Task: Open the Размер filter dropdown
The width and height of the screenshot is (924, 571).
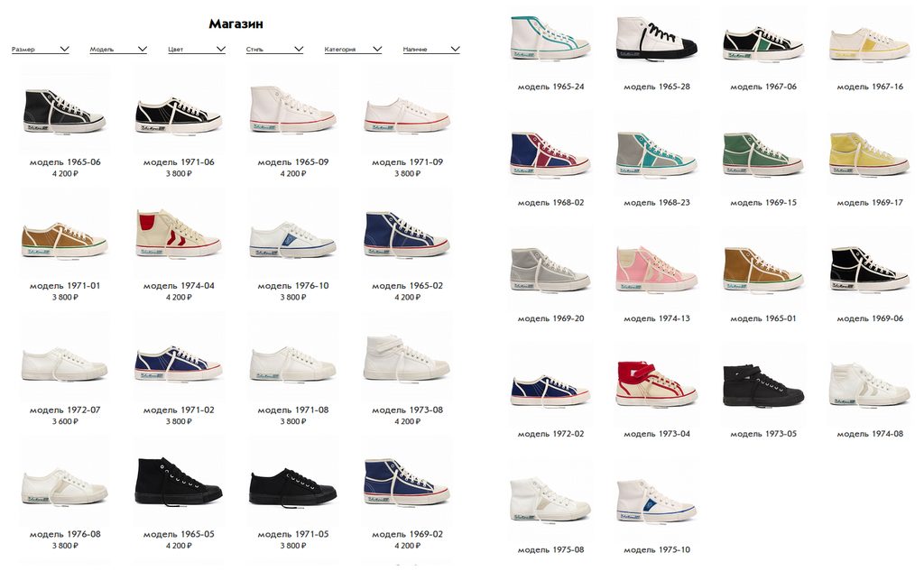Action: click(40, 50)
